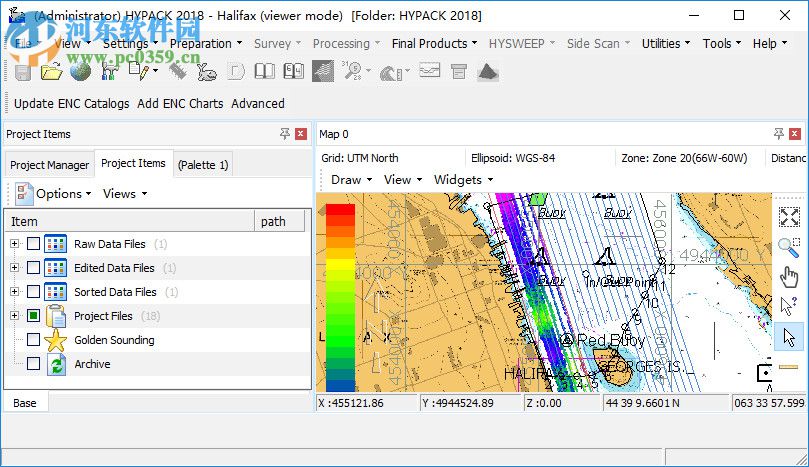Image resolution: width=809 pixels, height=467 pixels.
Task: Toggle the Project Files checkbox
Action: [34, 315]
